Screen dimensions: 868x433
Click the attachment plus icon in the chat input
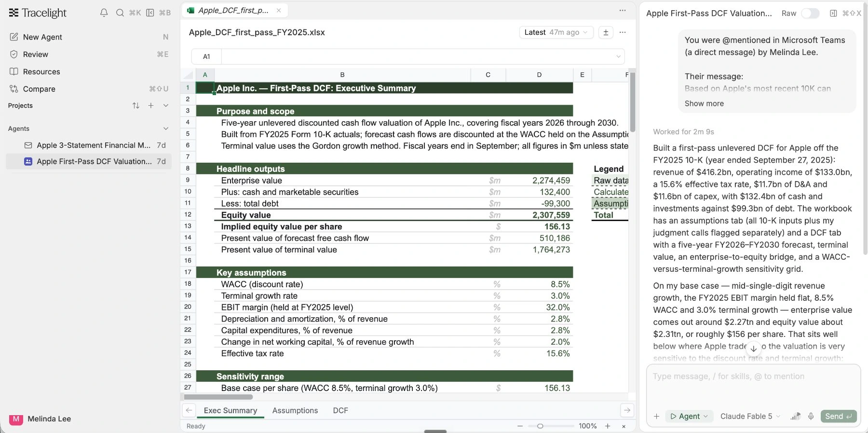pos(656,416)
